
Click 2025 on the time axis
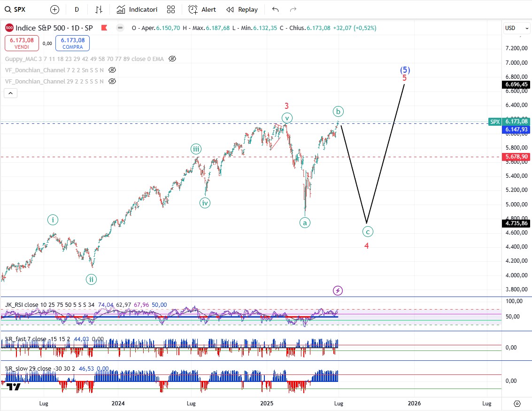267,403
